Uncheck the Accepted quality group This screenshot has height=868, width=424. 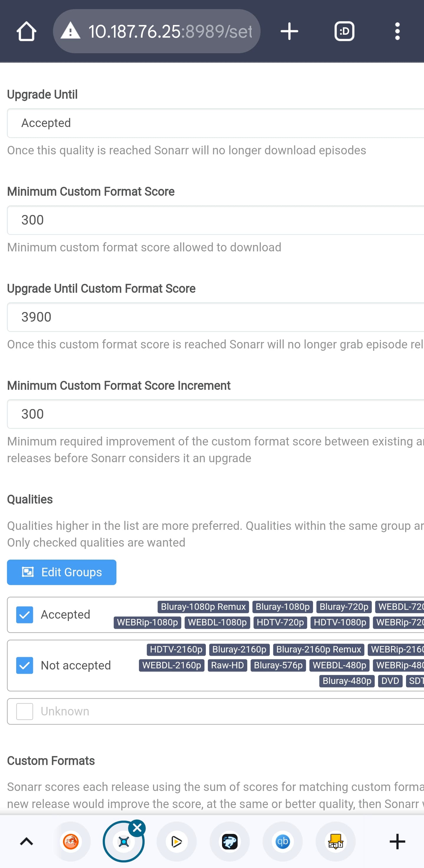point(25,615)
